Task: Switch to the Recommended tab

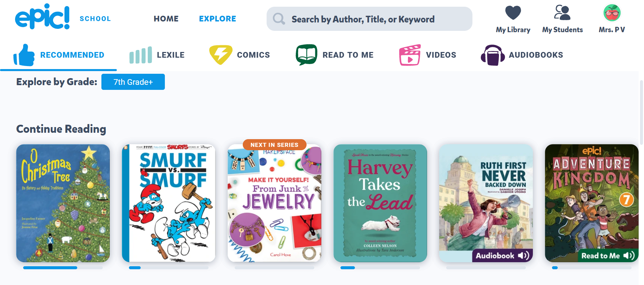Action: [x=72, y=55]
